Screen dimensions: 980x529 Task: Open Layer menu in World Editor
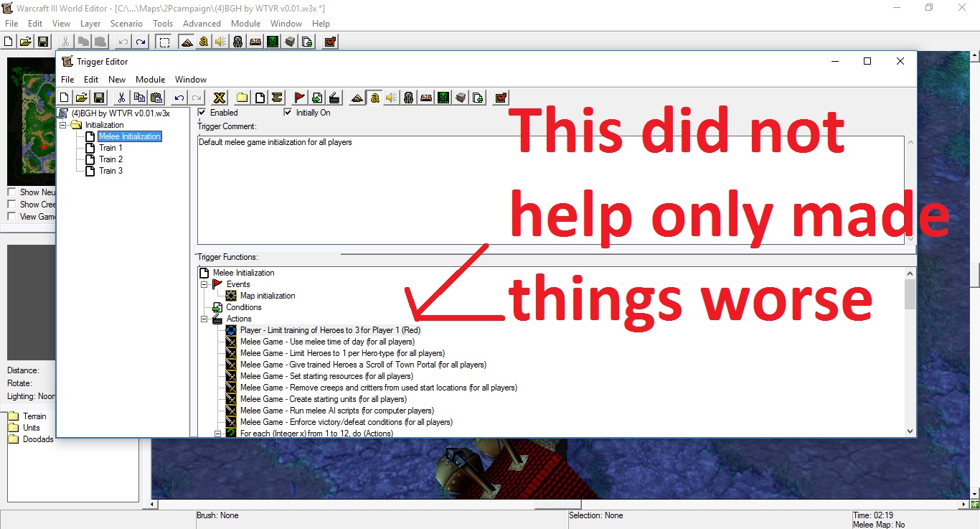(x=90, y=24)
